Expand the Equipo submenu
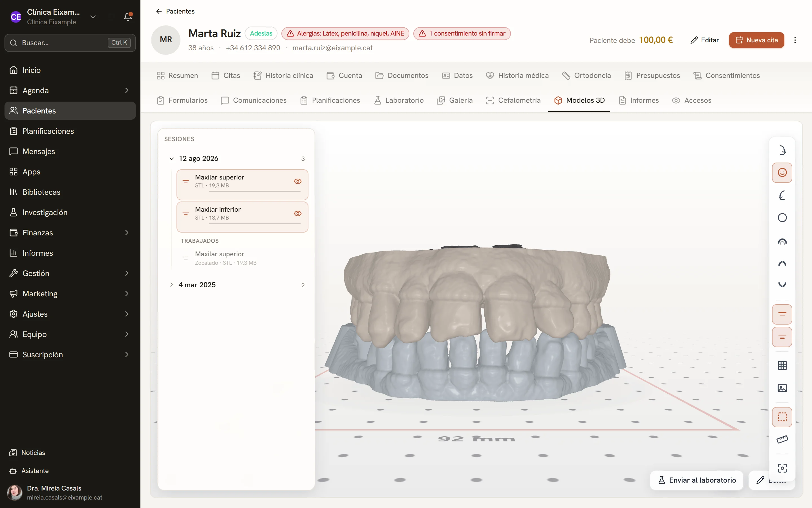Image resolution: width=812 pixels, height=508 pixels. coord(127,334)
